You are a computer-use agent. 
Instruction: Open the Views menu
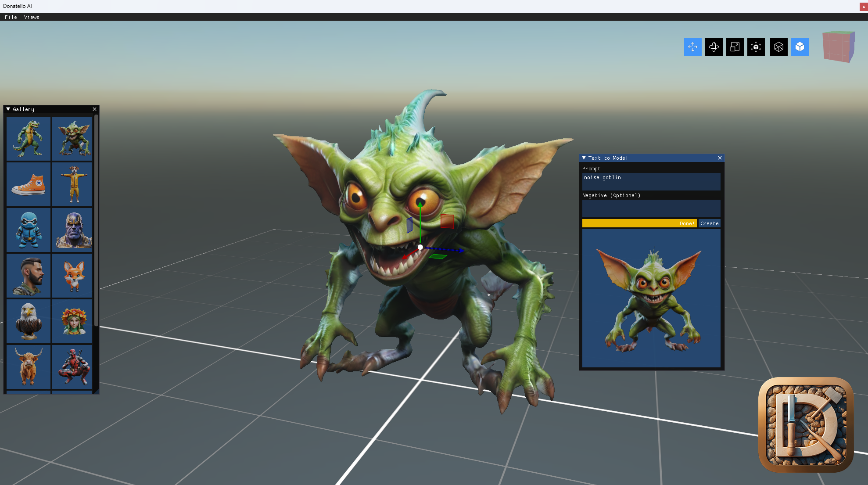pyautogui.click(x=32, y=17)
